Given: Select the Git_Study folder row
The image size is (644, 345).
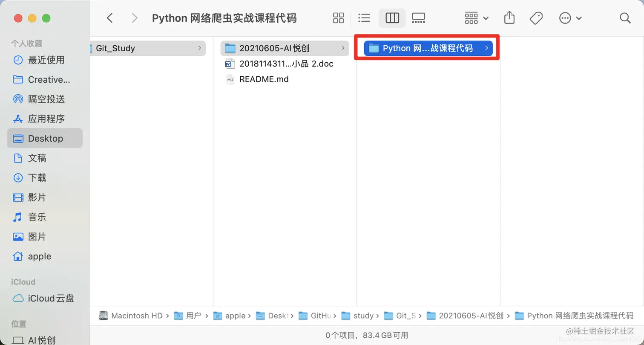Looking at the screenshot, I should click(148, 48).
